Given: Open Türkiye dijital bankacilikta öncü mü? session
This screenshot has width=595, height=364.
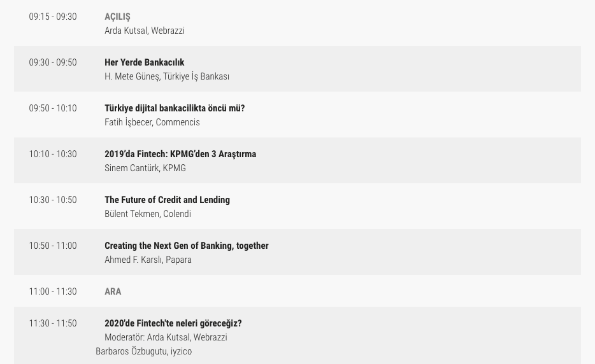Looking at the screenshot, I should point(175,108).
